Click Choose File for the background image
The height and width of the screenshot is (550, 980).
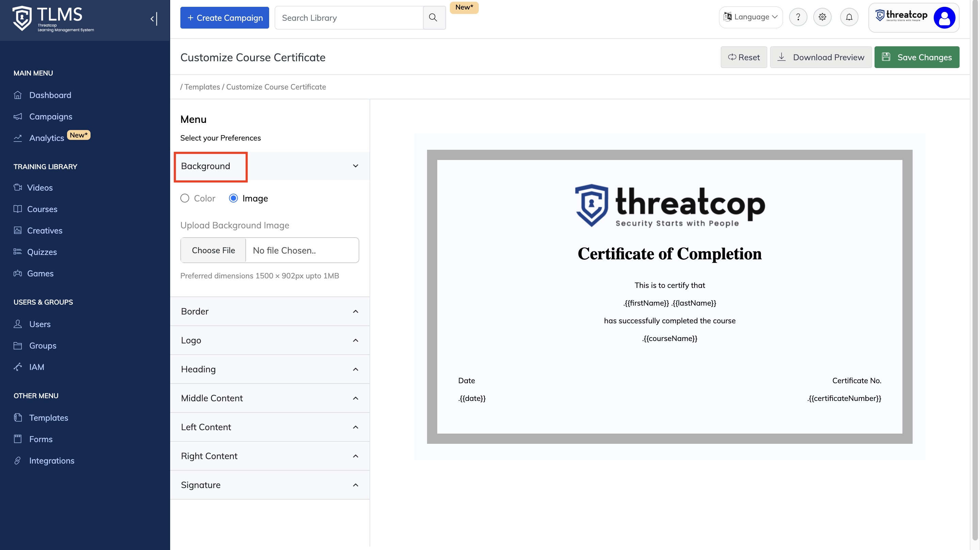[x=213, y=250]
